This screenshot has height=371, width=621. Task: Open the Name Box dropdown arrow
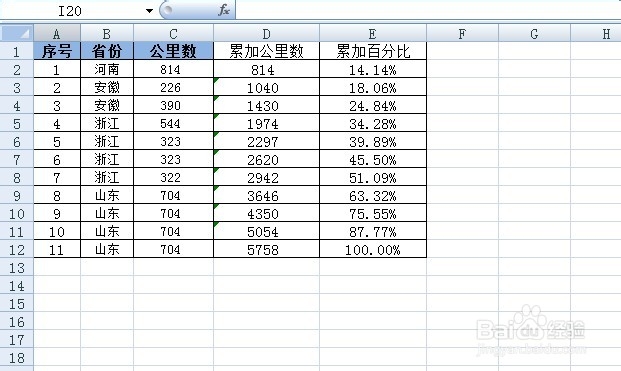click(x=149, y=11)
